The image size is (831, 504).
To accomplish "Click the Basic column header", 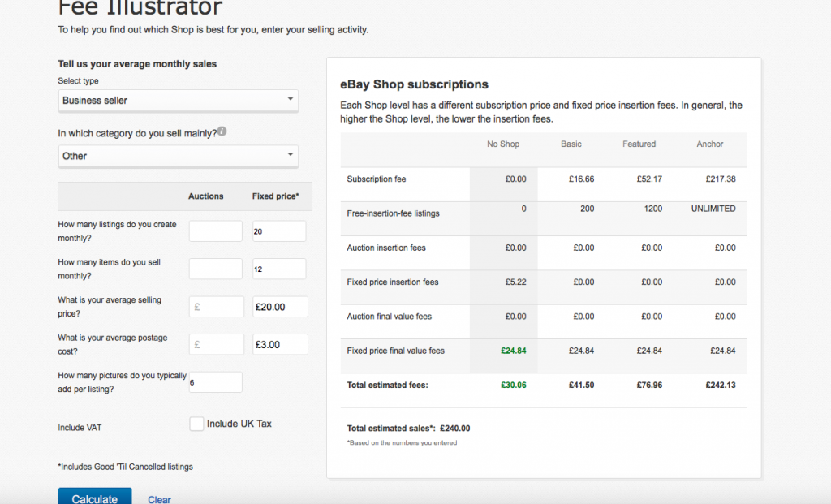I will [571, 144].
